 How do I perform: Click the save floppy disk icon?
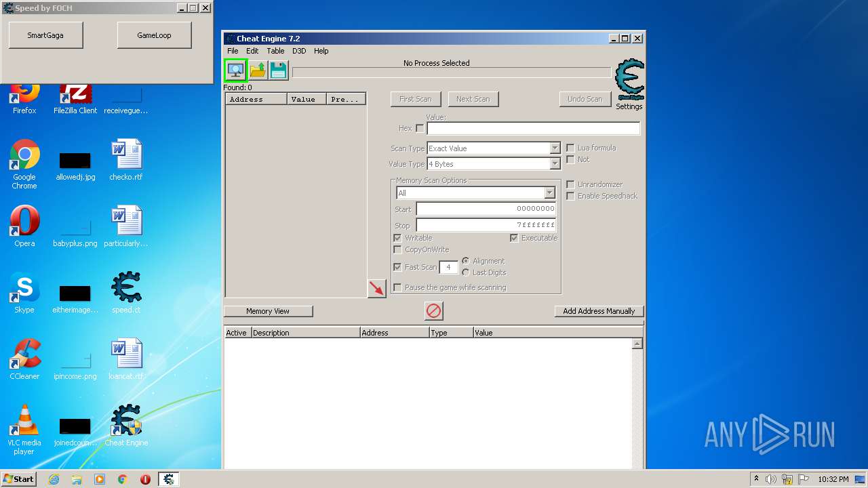coord(278,70)
